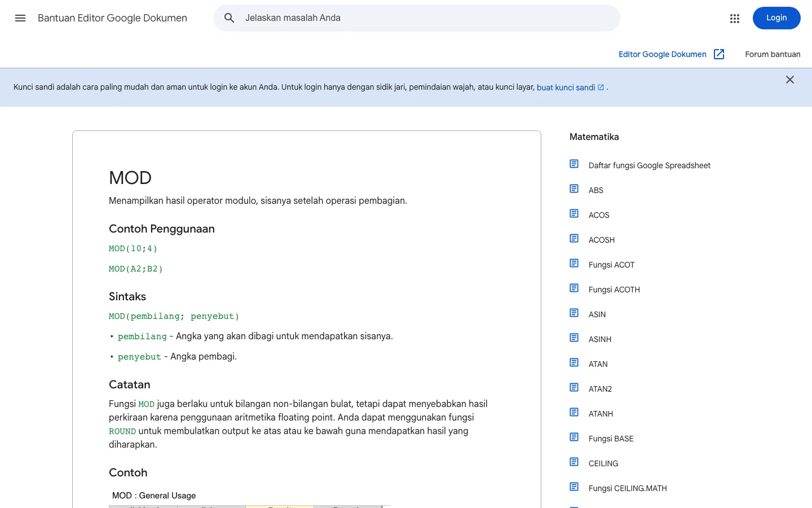Go to Forum bantuan
The height and width of the screenshot is (508, 812).
[773, 54]
